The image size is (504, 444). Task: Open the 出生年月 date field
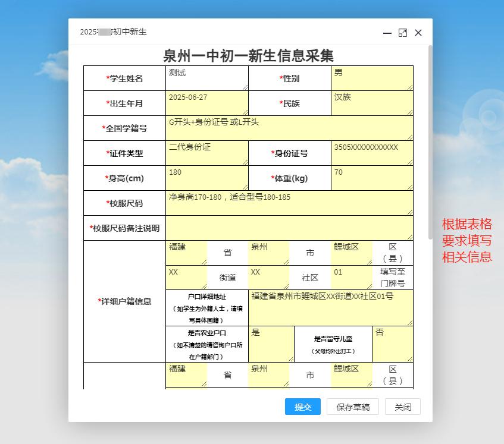point(206,103)
